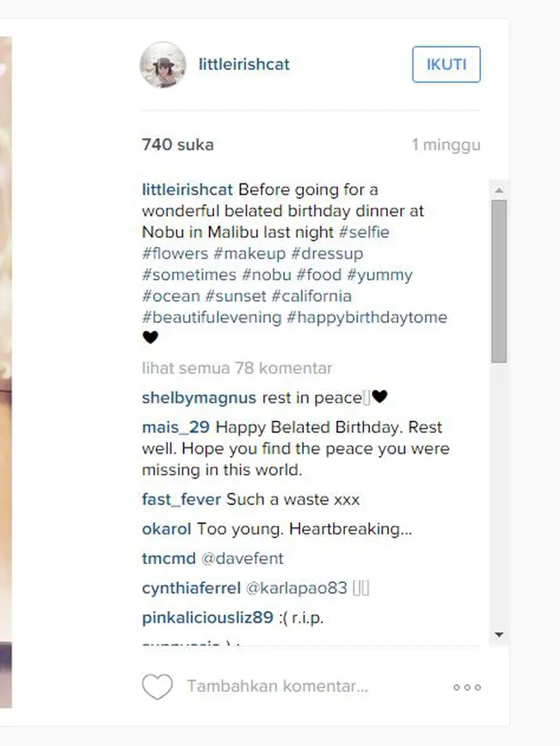Expand all comments via 'lihat semua 78 komentar'

pyautogui.click(x=237, y=368)
